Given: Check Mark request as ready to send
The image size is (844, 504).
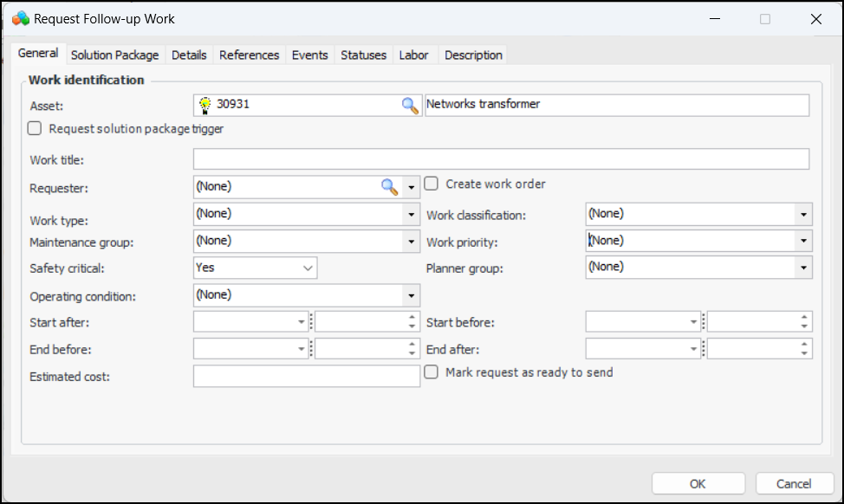Looking at the screenshot, I should [x=431, y=372].
